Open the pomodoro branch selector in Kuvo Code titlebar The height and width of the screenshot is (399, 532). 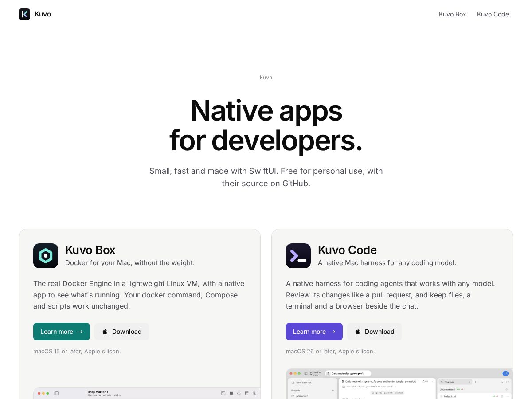click(316, 373)
